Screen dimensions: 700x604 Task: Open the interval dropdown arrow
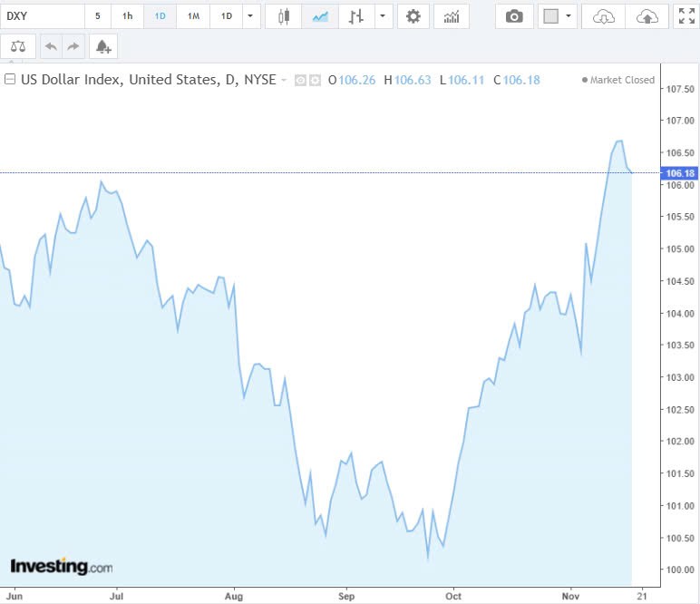point(250,16)
